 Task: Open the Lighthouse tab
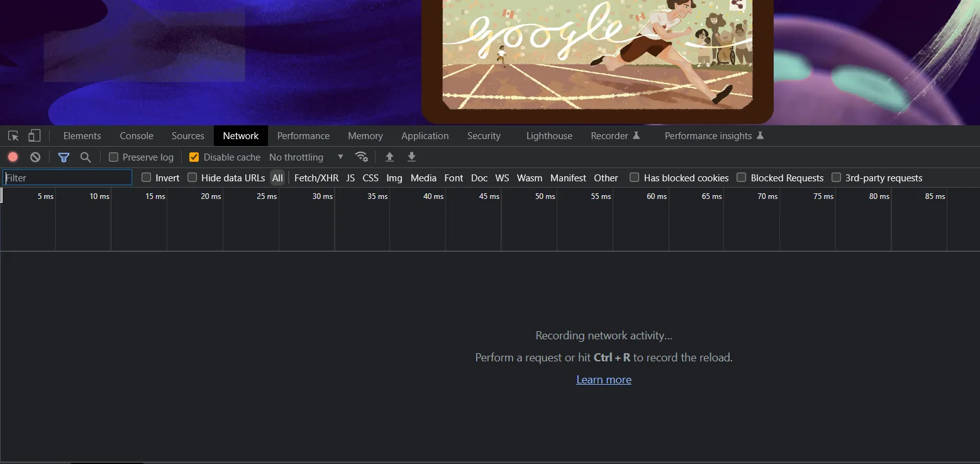coord(549,136)
